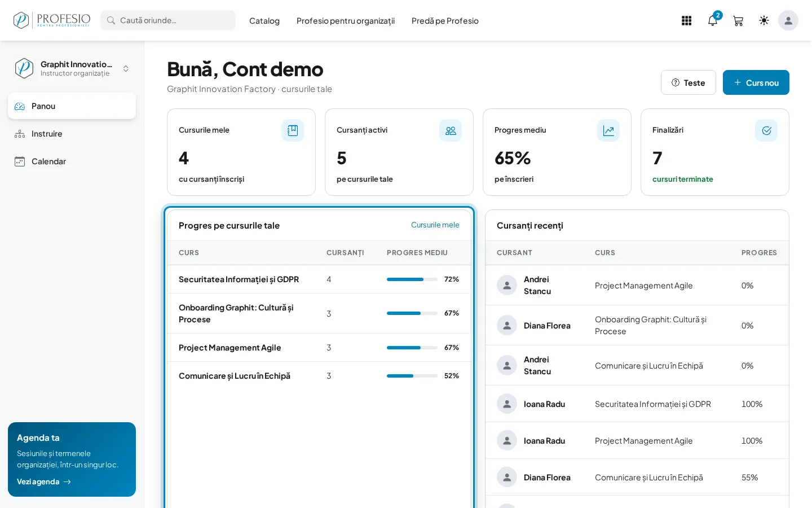Open the Profesio logo home link
Image resolution: width=812 pixels, height=508 pixels.
click(x=51, y=20)
